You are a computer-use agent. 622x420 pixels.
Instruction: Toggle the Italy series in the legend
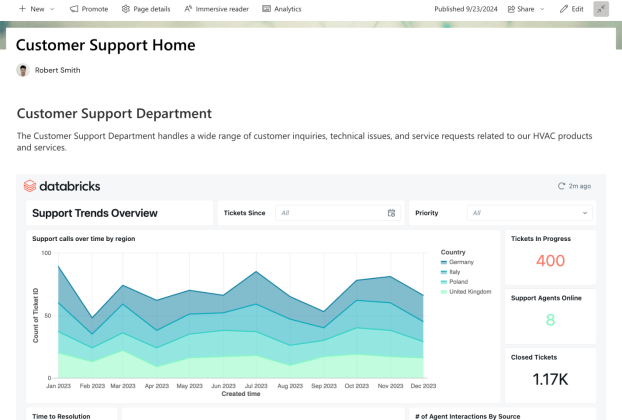point(455,272)
